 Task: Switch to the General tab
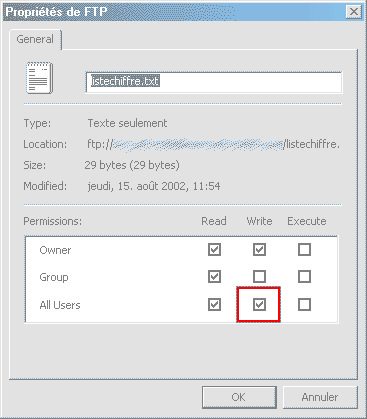click(x=35, y=39)
